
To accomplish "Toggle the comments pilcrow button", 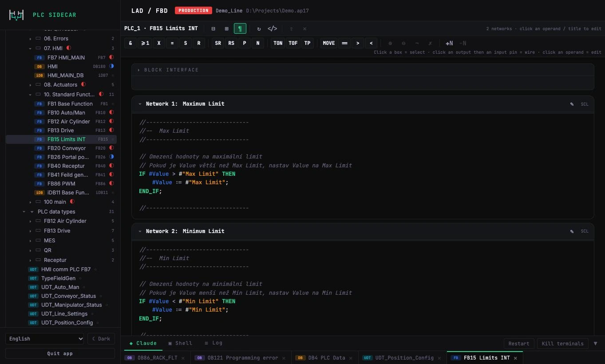I will click(x=240, y=28).
